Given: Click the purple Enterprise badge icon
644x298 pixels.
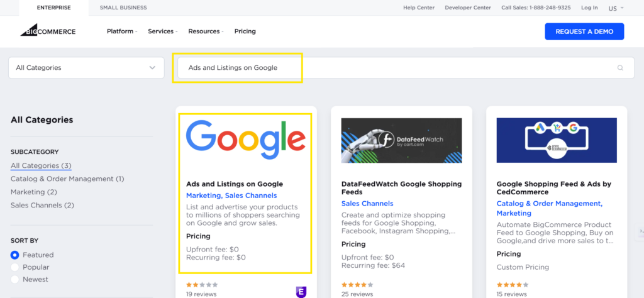Looking at the screenshot, I should pyautogui.click(x=301, y=292).
